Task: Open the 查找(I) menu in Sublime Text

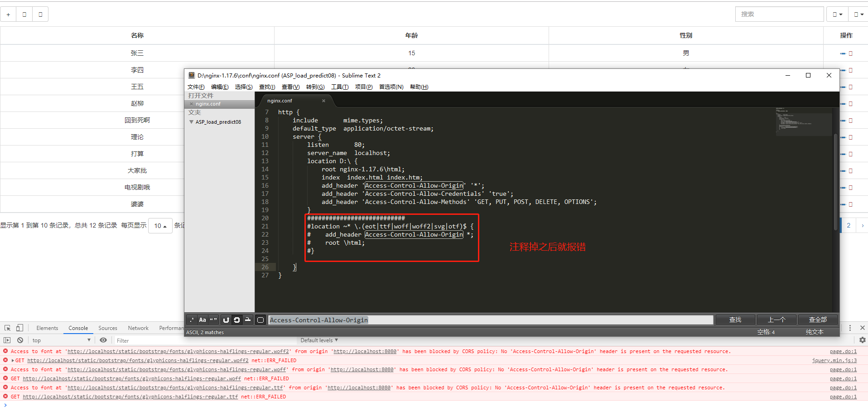Action: pos(267,87)
